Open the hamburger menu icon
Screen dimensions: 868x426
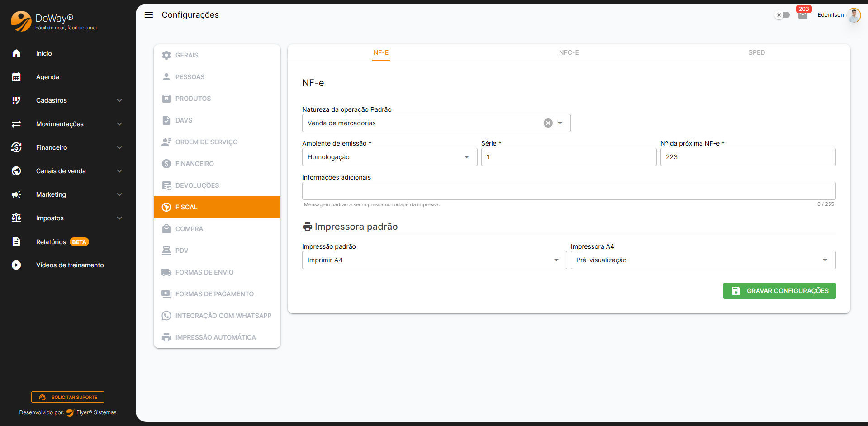pyautogui.click(x=148, y=15)
